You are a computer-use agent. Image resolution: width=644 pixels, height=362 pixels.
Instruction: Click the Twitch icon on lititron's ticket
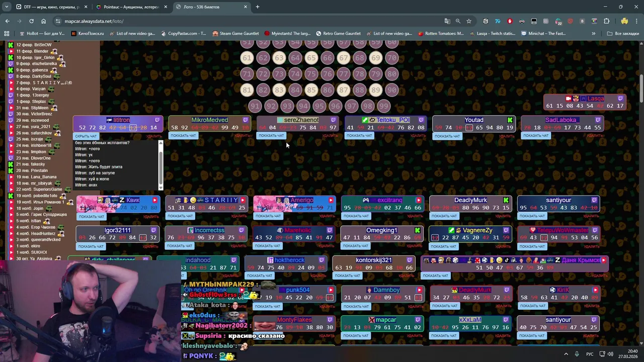(x=157, y=120)
